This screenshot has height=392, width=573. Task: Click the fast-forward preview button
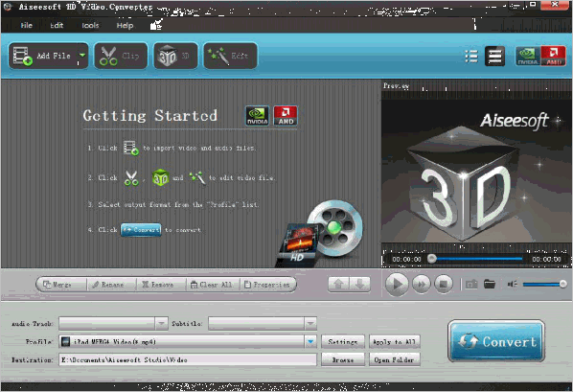click(422, 284)
